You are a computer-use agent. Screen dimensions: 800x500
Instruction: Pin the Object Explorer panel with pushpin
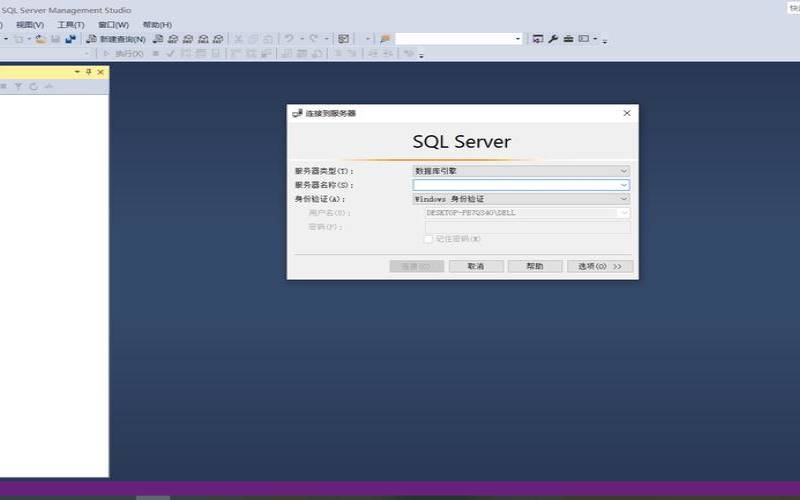pyautogui.click(x=88, y=72)
